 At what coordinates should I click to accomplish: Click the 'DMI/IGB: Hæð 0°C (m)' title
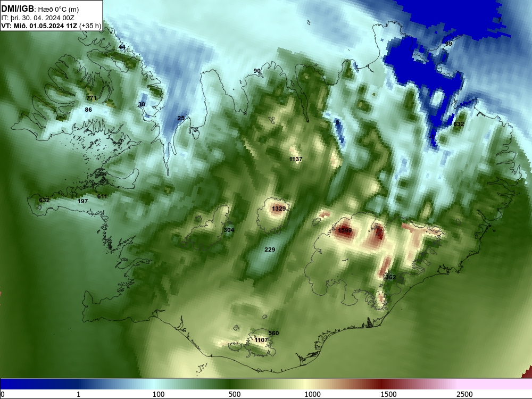40,9
